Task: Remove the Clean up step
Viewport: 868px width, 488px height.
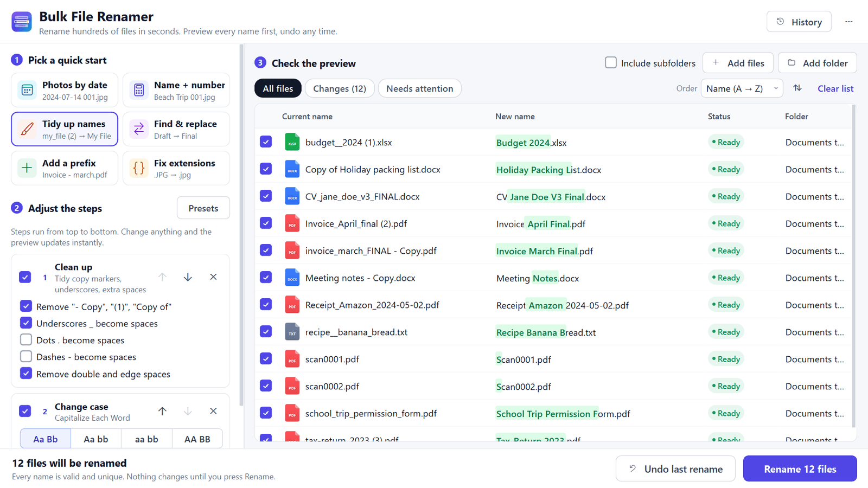Action: pos(213,277)
